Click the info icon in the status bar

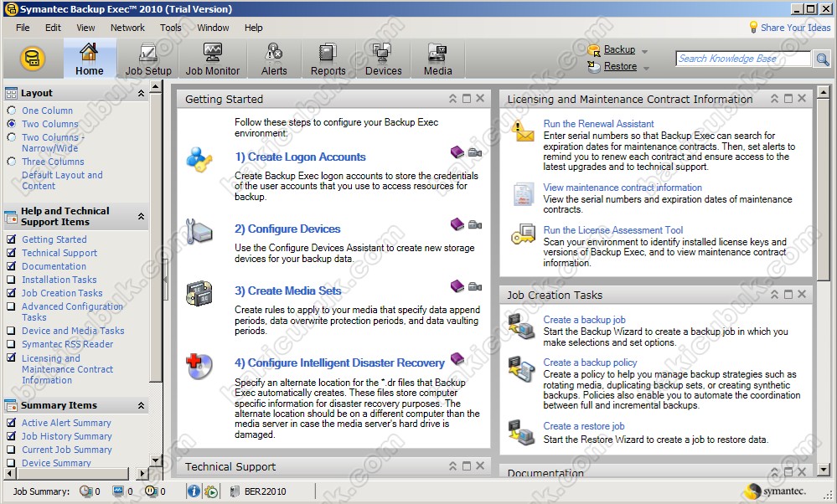(194, 491)
